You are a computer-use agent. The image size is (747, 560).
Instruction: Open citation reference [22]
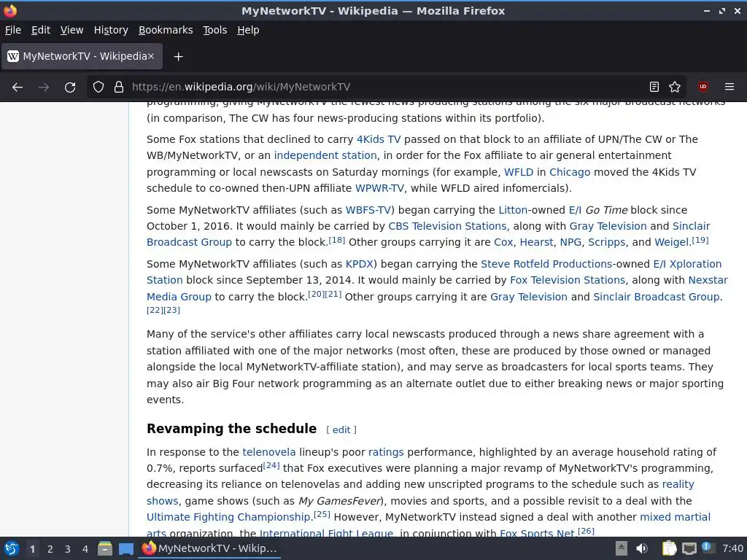coord(155,310)
